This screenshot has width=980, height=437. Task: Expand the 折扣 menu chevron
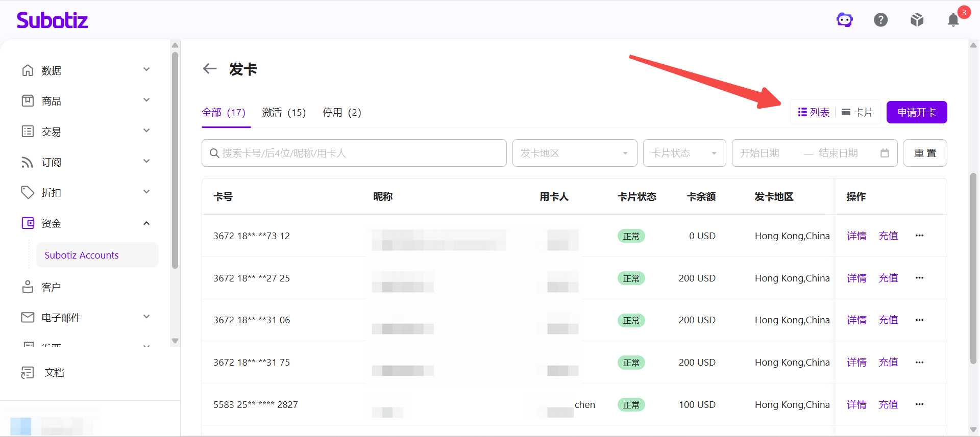click(x=146, y=192)
